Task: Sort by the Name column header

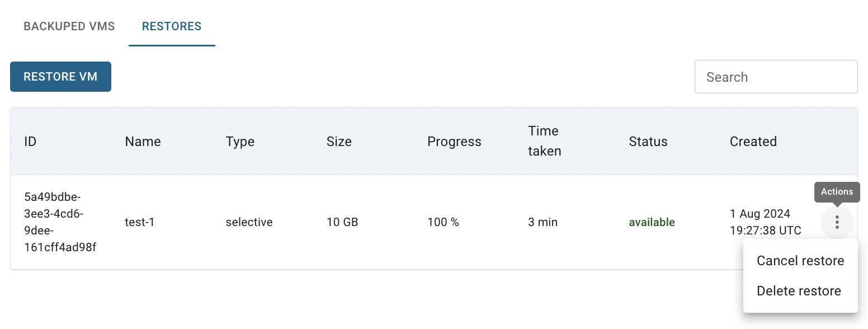Action: (x=143, y=142)
